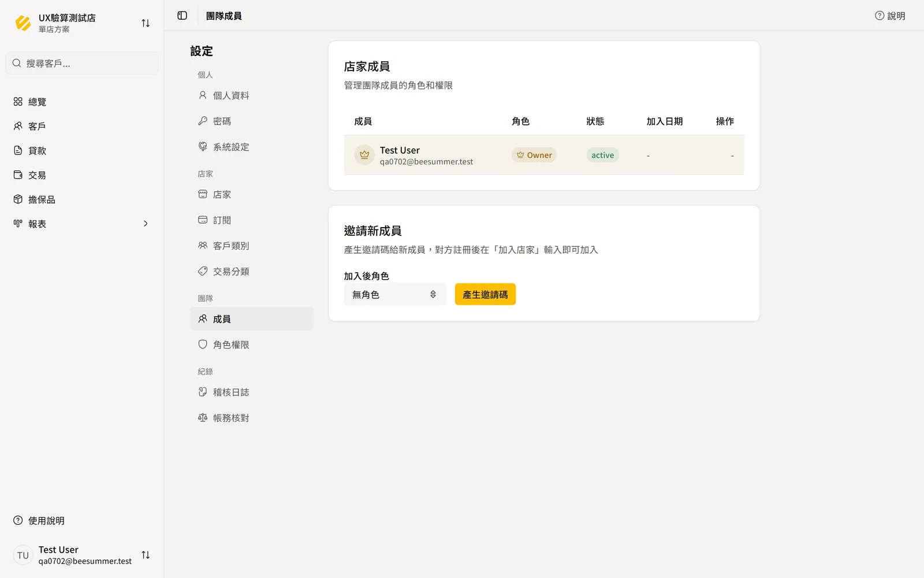Viewport: 924px width, 578px height.
Task: Click the yellow app logo icon
Action: [23, 23]
